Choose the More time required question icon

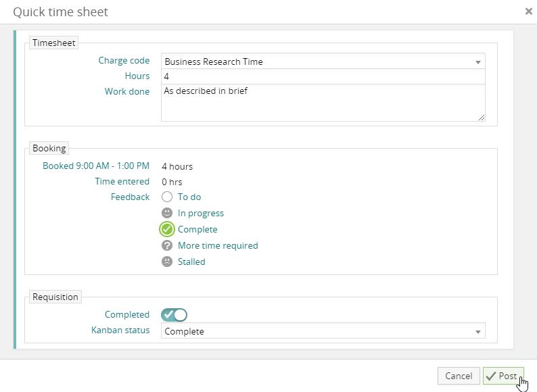(167, 245)
